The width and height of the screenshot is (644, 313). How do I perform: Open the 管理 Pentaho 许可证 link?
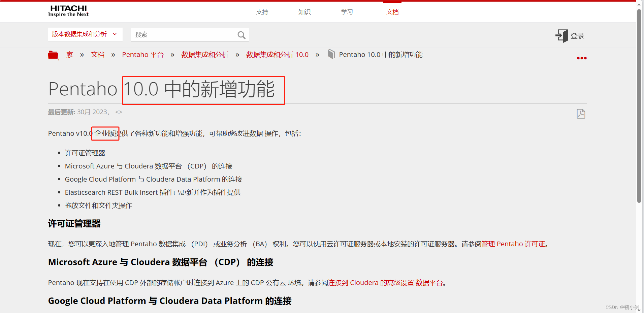pos(513,244)
